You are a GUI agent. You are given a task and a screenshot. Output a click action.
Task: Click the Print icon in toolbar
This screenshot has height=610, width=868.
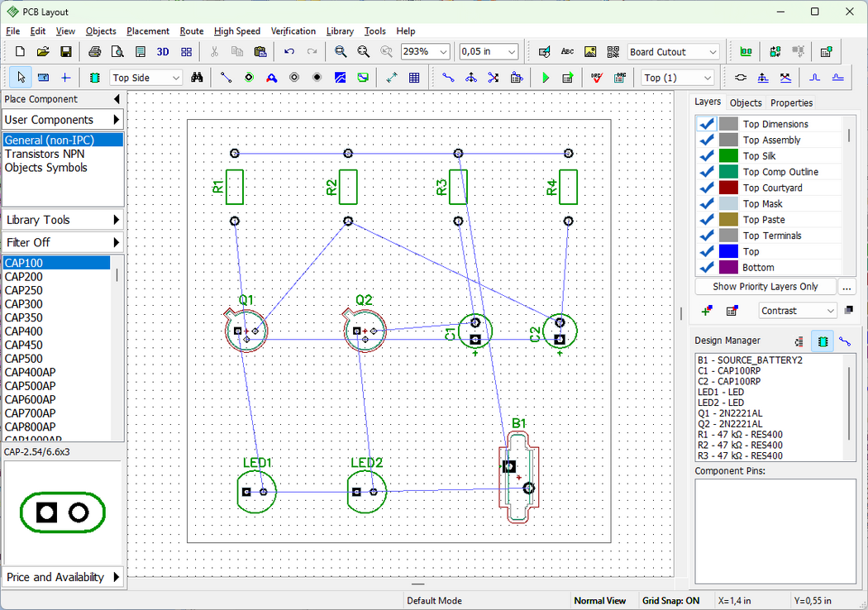pos(95,51)
